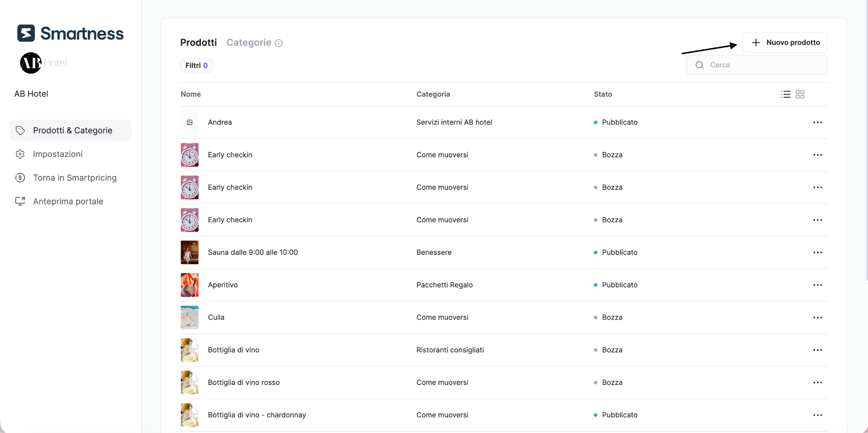Viewport: 868px width, 433px height.
Task: Open the Culla product
Action: point(216,317)
